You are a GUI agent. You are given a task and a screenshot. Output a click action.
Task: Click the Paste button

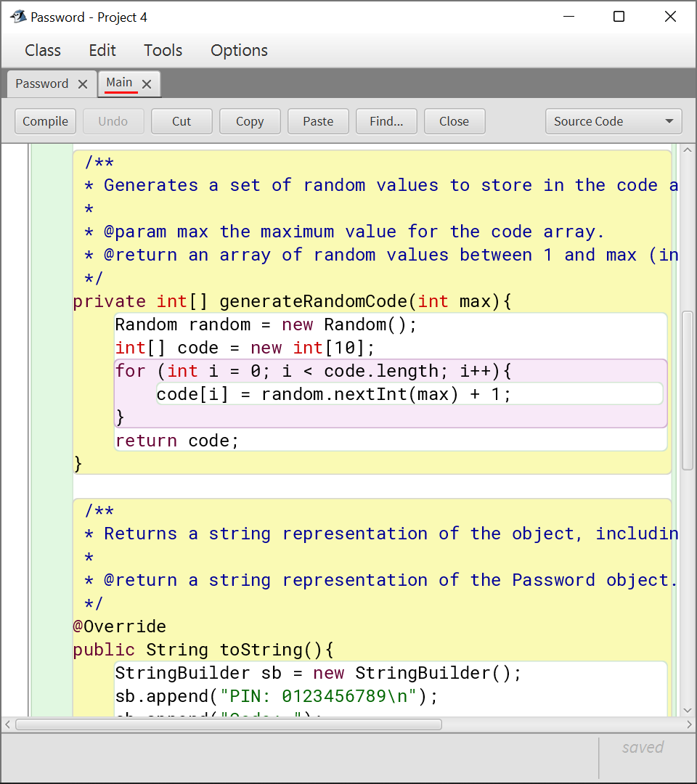pos(318,121)
